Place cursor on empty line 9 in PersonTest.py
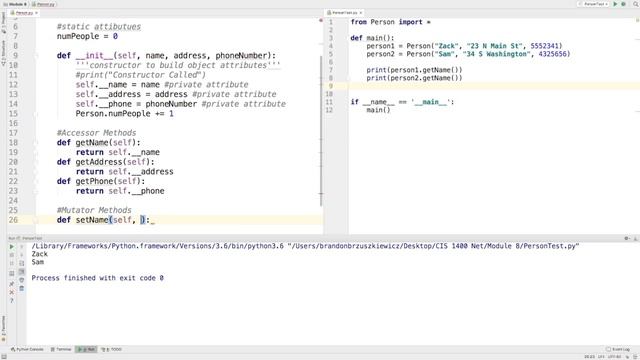This screenshot has width=640, height=360. click(494, 86)
